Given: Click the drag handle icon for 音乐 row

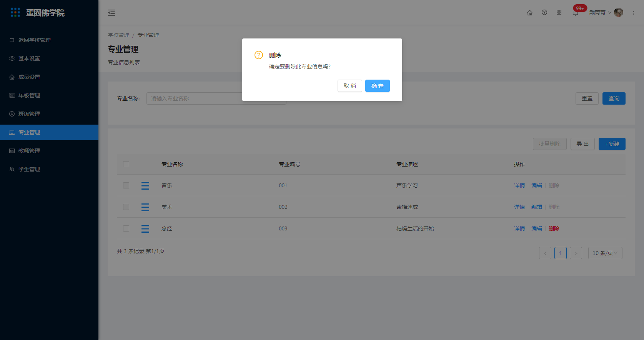Looking at the screenshot, I should 145,186.
